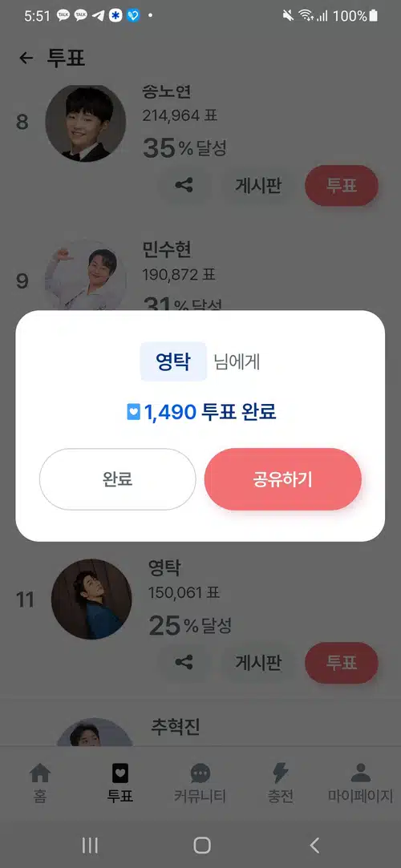Viewport: 401px width, 868px height.
Task: Tap the Android recent apps button
Action: click(90, 845)
